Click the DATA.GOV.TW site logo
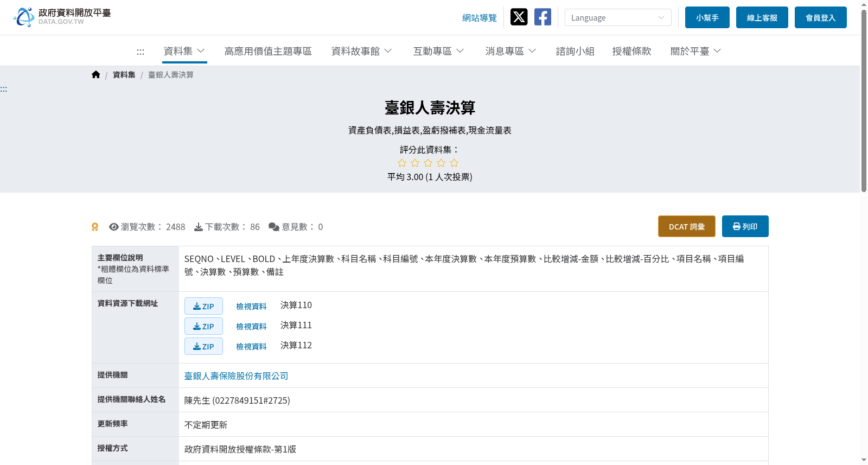Image resolution: width=868 pixels, height=465 pixels. [62, 17]
